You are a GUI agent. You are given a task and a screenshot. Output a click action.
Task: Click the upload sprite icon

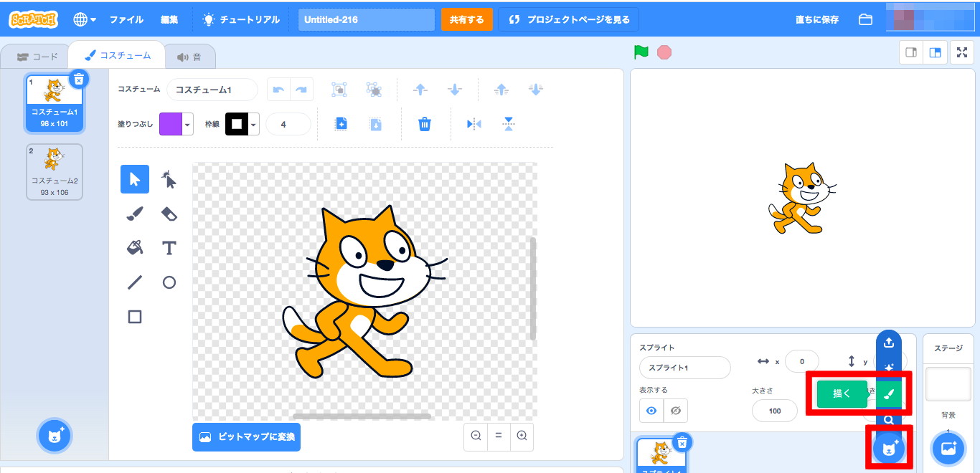pos(889,343)
